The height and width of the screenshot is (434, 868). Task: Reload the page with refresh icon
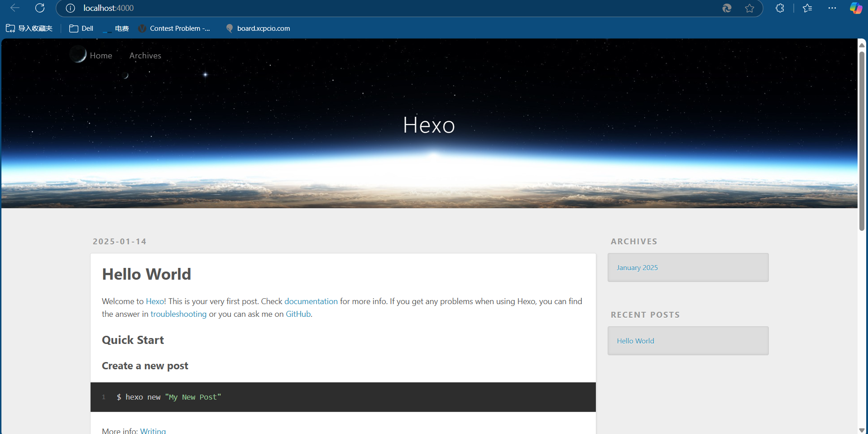(40, 8)
